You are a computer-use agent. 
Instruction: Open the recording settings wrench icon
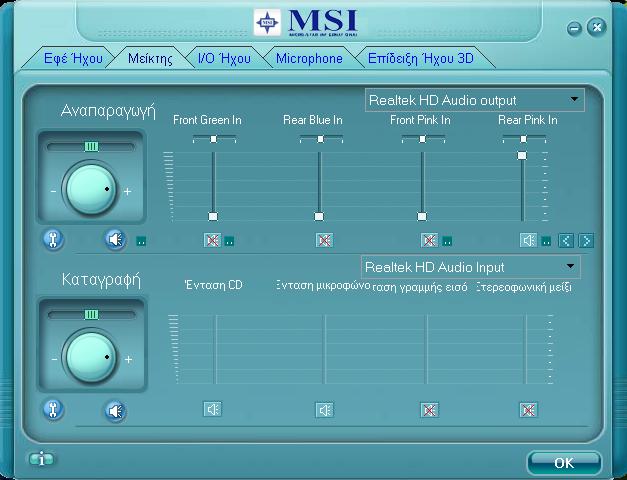[53, 410]
